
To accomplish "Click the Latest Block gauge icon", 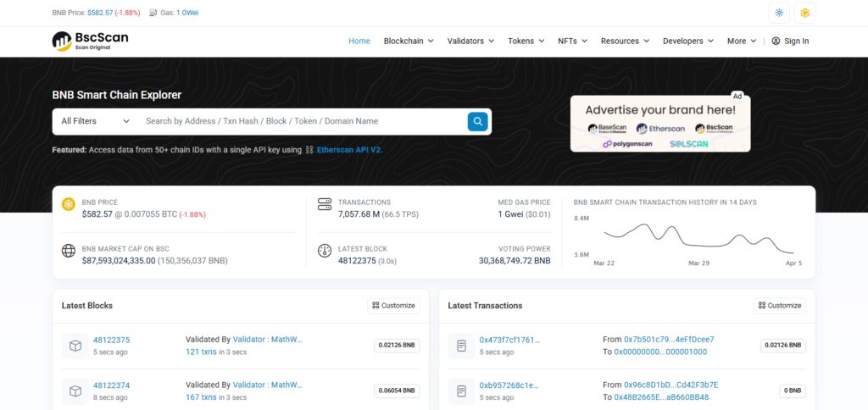I will coord(325,251).
